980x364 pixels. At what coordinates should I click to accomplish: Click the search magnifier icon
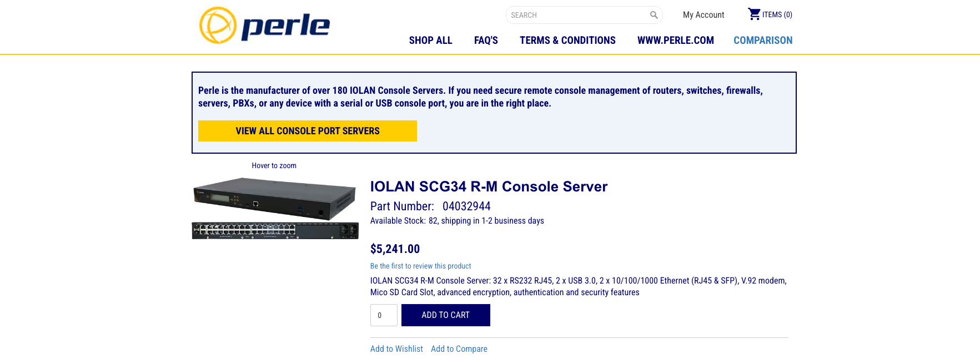pos(654,15)
